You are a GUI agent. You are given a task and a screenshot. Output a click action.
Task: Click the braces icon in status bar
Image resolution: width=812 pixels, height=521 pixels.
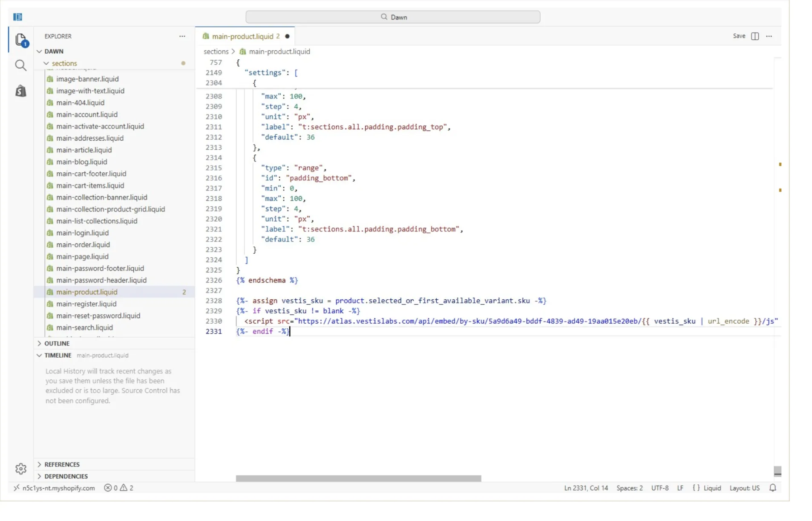tap(696, 488)
